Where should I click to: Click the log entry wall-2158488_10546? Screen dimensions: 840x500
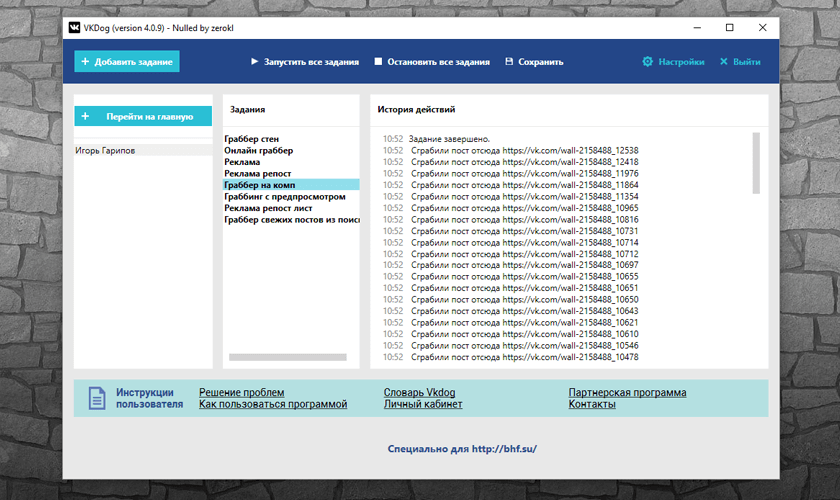click(511, 346)
